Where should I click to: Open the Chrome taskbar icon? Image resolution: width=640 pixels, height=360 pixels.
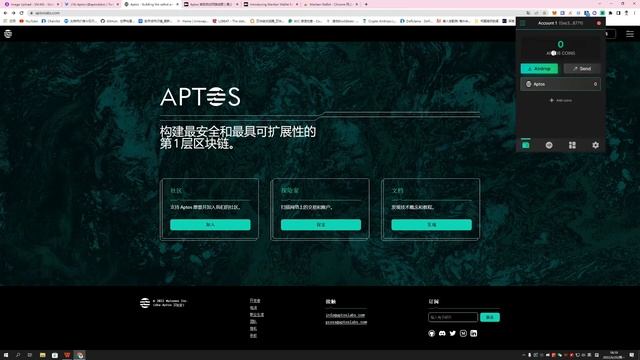(80, 355)
